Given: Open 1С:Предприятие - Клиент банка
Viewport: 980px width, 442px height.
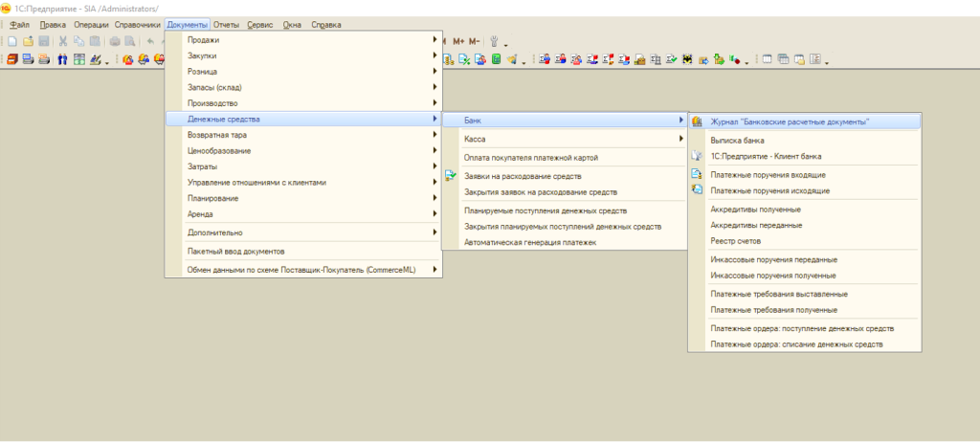Looking at the screenshot, I should point(766,156).
